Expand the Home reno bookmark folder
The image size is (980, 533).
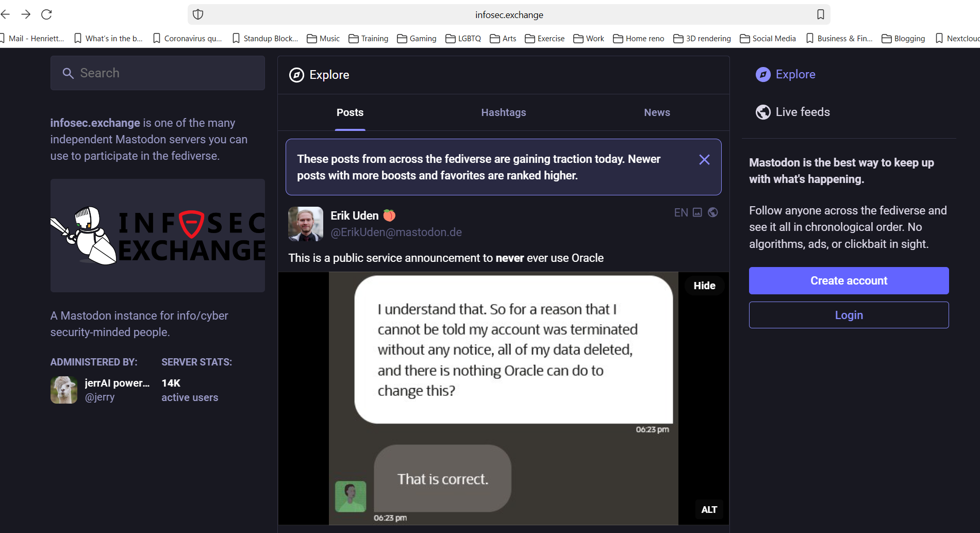pyautogui.click(x=639, y=38)
